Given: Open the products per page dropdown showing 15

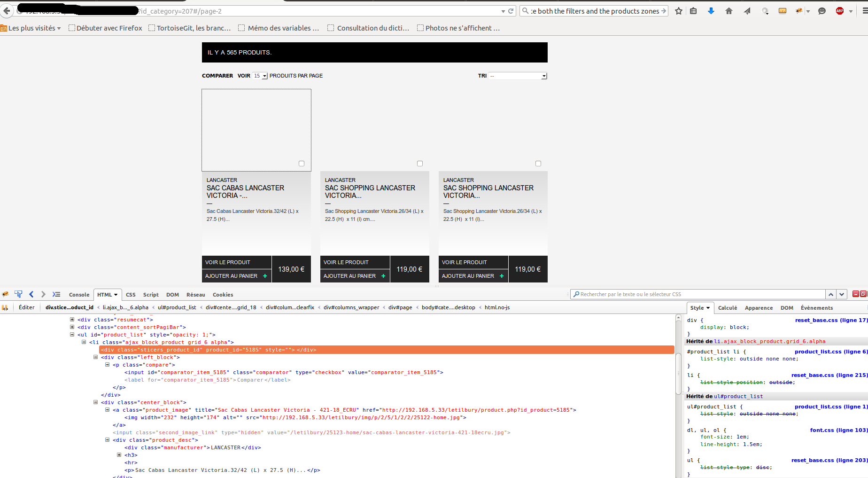Looking at the screenshot, I should (260, 76).
